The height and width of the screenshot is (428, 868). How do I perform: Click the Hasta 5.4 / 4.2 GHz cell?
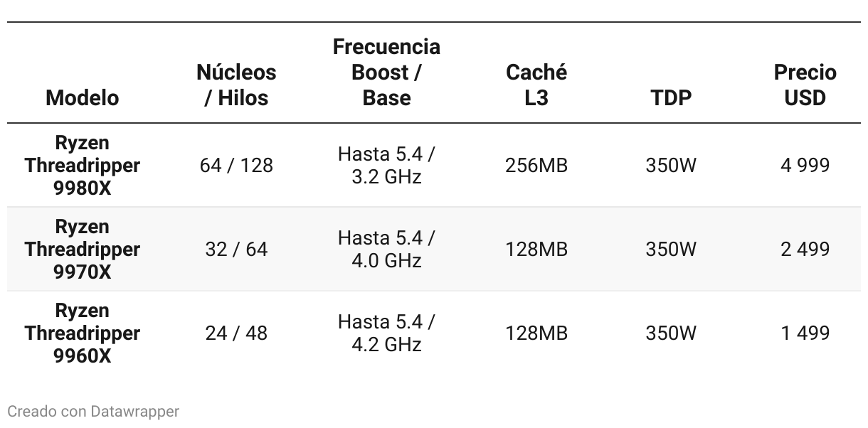(x=386, y=333)
